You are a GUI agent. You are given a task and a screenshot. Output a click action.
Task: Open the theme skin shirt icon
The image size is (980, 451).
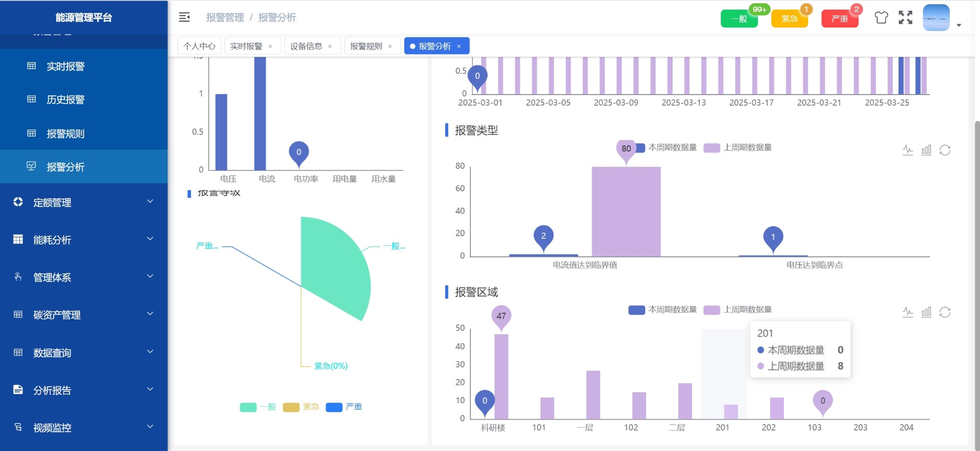(x=881, y=18)
